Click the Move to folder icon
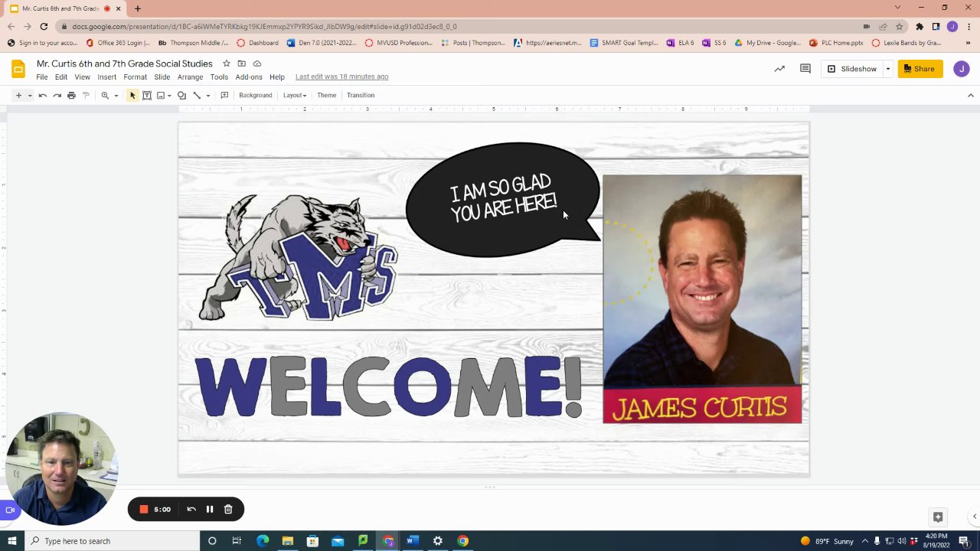 242,64
